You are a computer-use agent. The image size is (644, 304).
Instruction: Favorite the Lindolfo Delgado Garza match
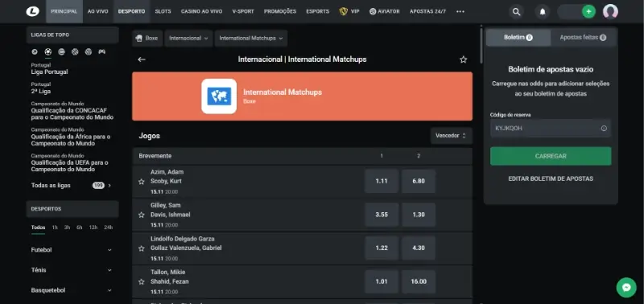pos(142,249)
